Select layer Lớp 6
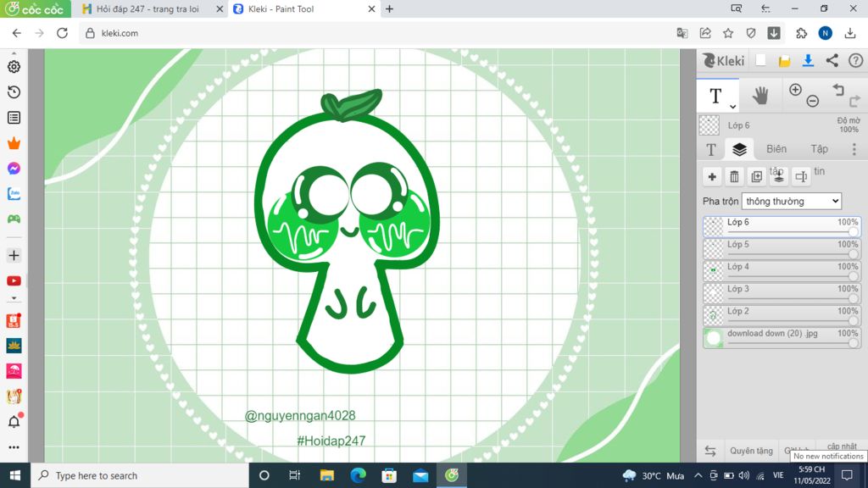The height and width of the screenshot is (488, 868). [782, 227]
